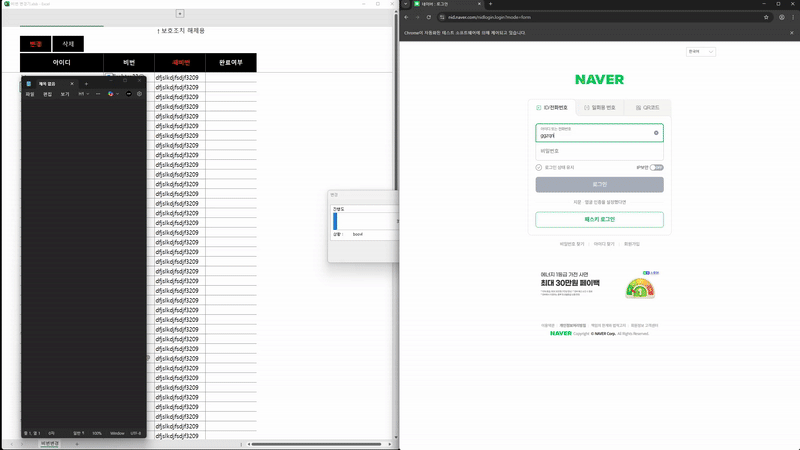Click Notepad's round account icon
Image resolution: width=800 pixels, height=450 pixels.
coord(129,94)
